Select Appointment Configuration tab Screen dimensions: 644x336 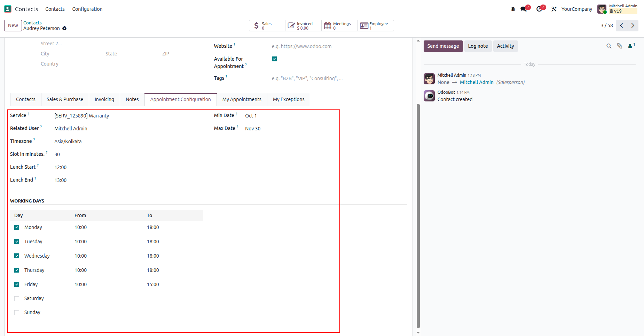(x=181, y=99)
